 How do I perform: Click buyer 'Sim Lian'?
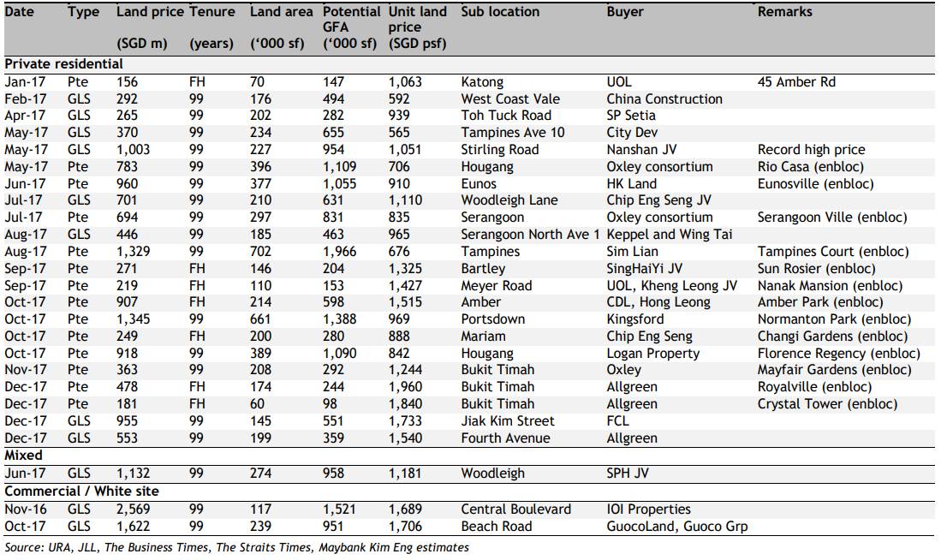point(632,252)
